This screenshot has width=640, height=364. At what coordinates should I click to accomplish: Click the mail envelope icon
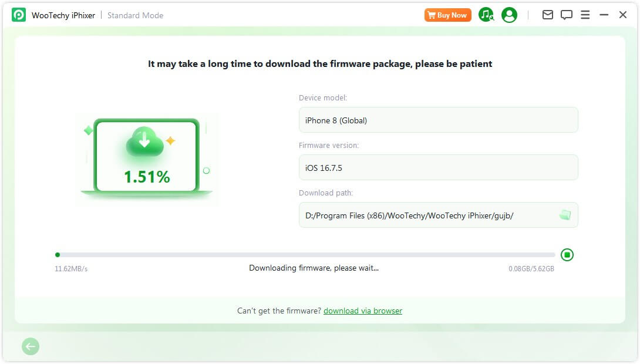[x=548, y=15]
